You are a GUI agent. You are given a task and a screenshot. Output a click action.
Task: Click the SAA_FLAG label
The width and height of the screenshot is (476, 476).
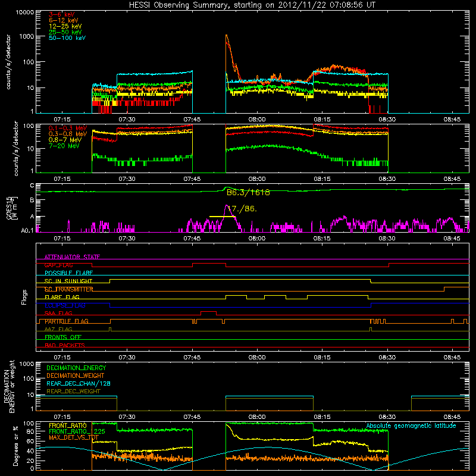[x=58, y=314]
